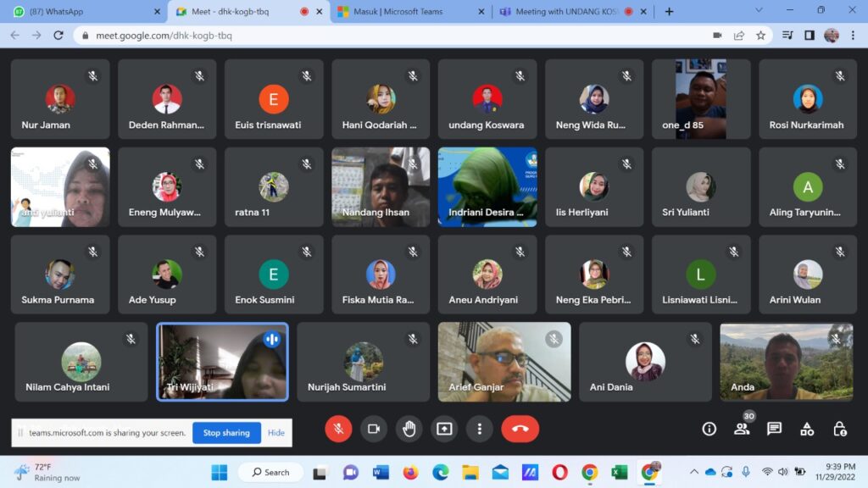
Task: Open more options three-dot menu
Action: tap(480, 429)
